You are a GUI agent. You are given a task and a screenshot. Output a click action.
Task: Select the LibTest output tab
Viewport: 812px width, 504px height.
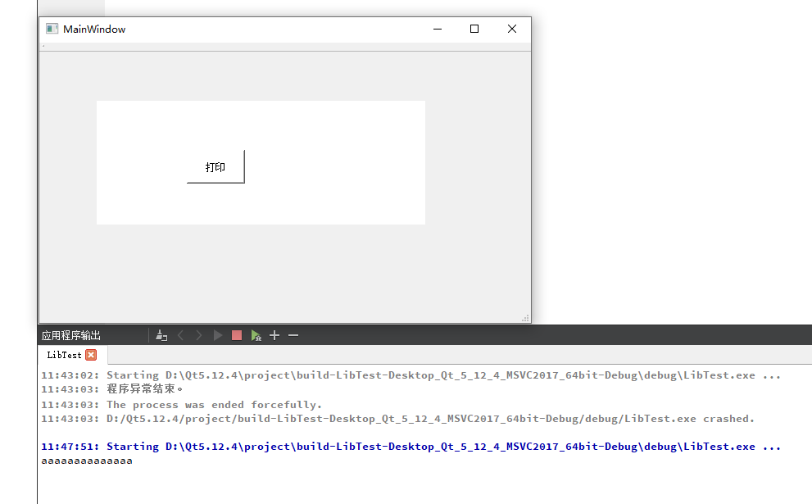(64, 355)
